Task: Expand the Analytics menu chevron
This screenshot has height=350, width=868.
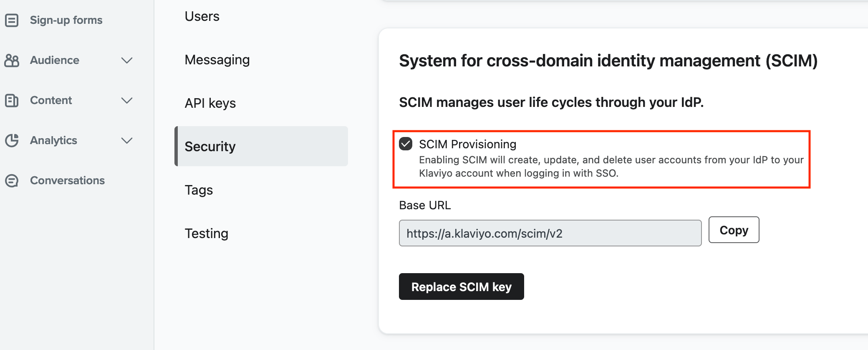Action: pyautogui.click(x=127, y=140)
